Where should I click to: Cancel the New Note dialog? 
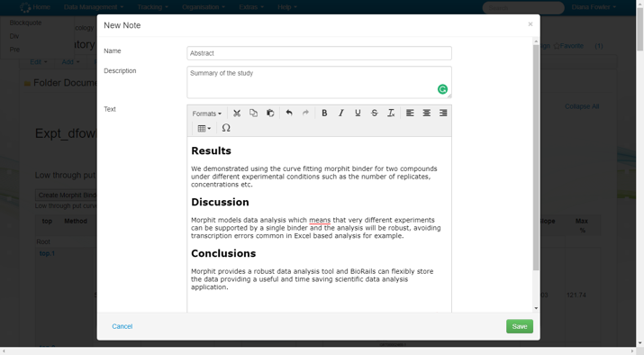(122, 326)
